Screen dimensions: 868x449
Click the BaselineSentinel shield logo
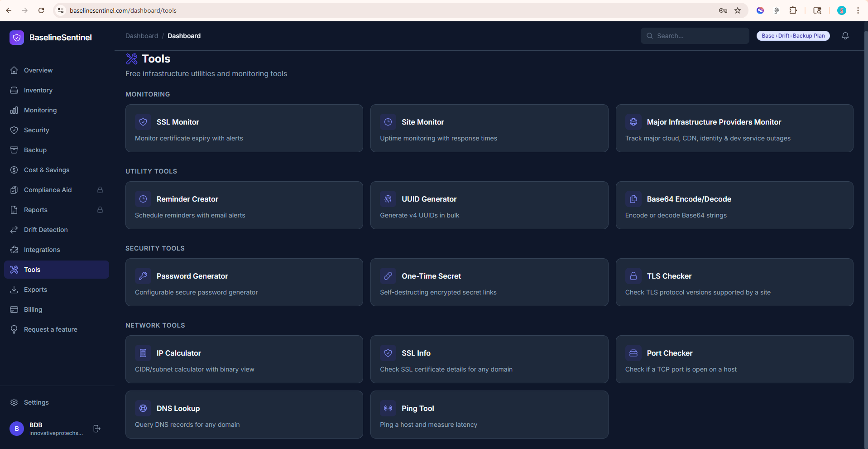pos(17,38)
